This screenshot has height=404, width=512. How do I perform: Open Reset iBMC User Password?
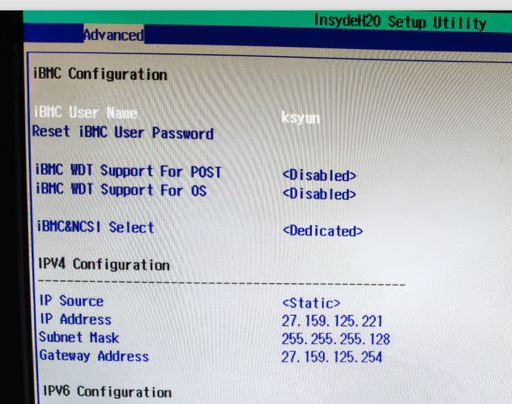(x=123, y=133)
